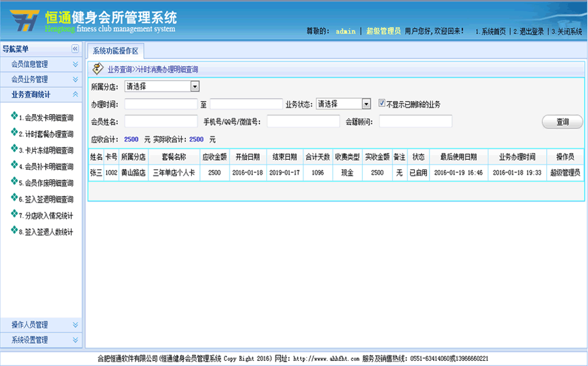Click the 卡号 column header

112,157
